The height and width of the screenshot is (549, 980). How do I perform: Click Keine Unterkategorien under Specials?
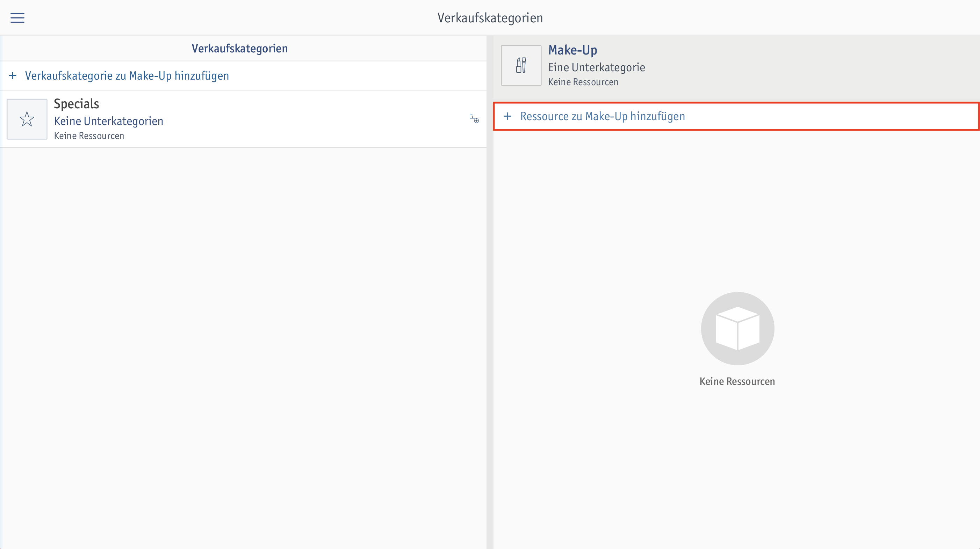coord(109,121)
